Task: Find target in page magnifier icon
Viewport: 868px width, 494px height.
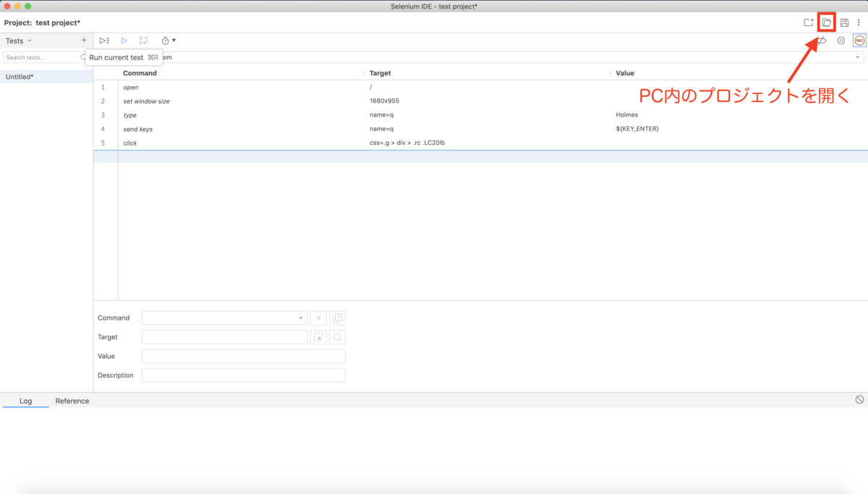Action: tap(337, 337)
